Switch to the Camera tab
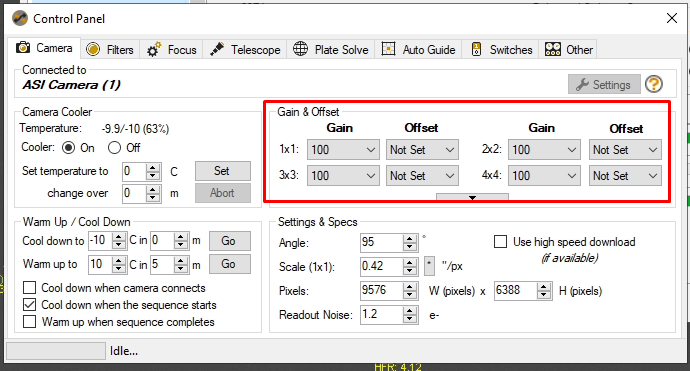Viewport: 690px width, 371px height. 44,48
